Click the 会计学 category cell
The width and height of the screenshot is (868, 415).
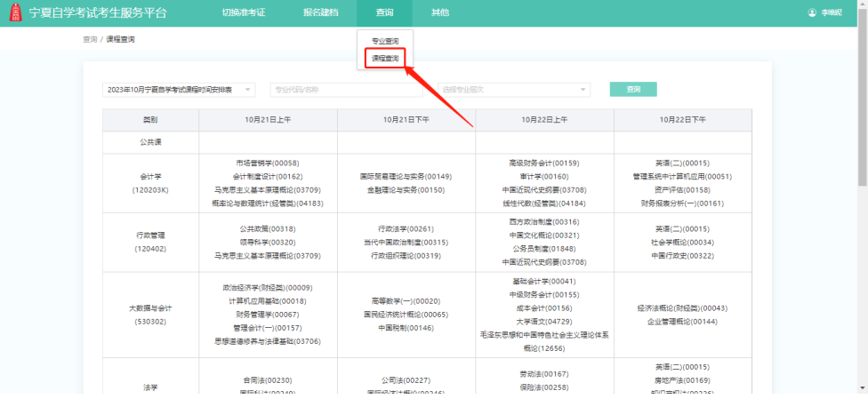pyautogui.click(x=150, y=183)
